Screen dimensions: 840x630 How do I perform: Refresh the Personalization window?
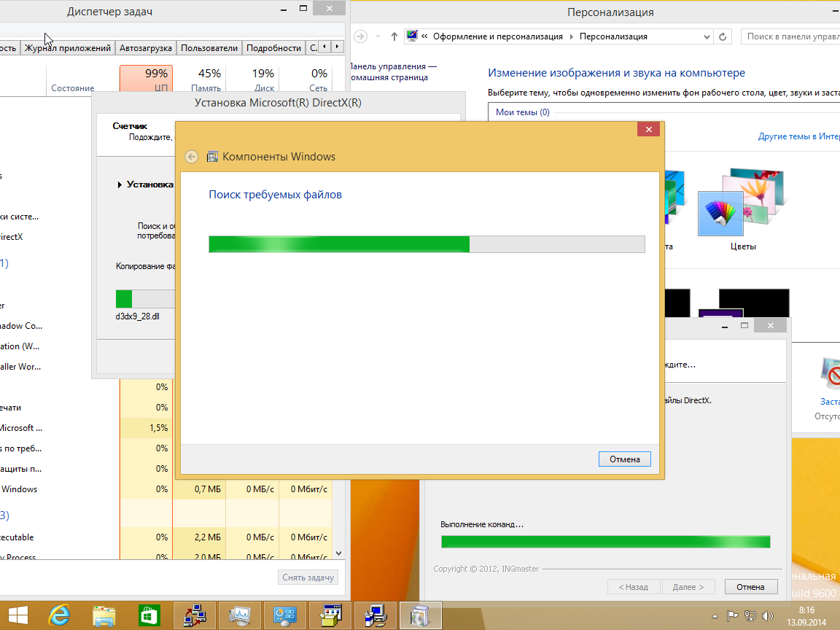pos(723,36)
